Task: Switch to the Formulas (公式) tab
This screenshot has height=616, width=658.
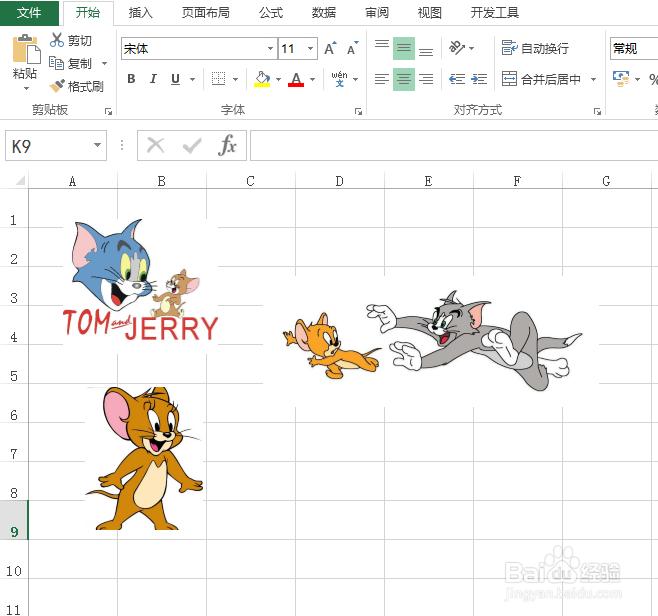Action: tap(271, 13)
